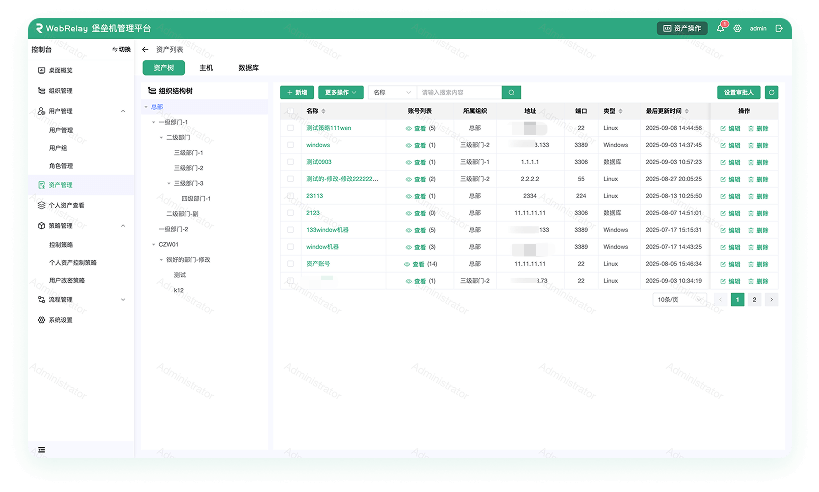
Task: Switch to the 主机 tab
Action: point(206,68)
